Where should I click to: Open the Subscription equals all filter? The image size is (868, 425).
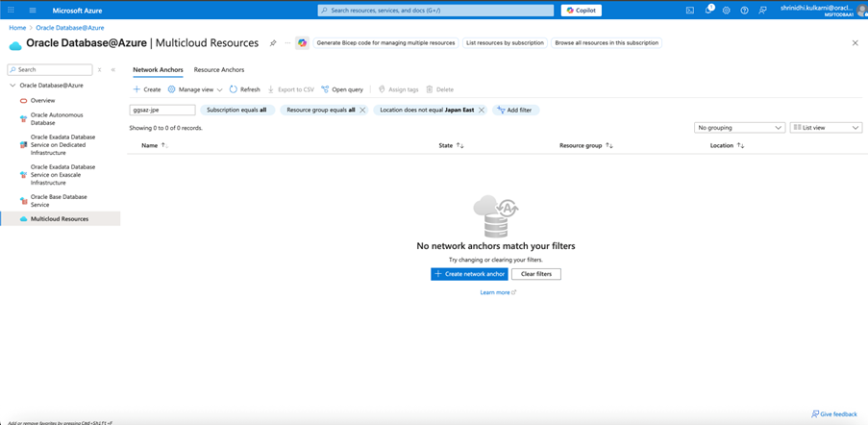(236, 111)
